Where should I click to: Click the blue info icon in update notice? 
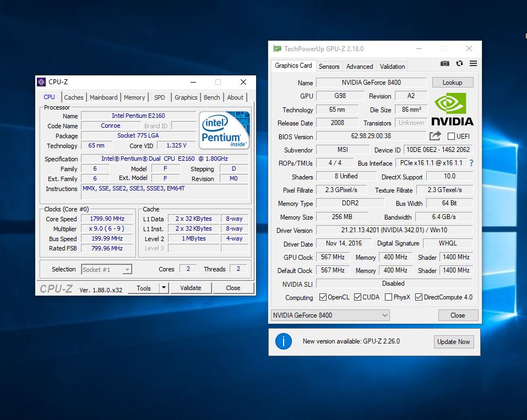[284, 341]
